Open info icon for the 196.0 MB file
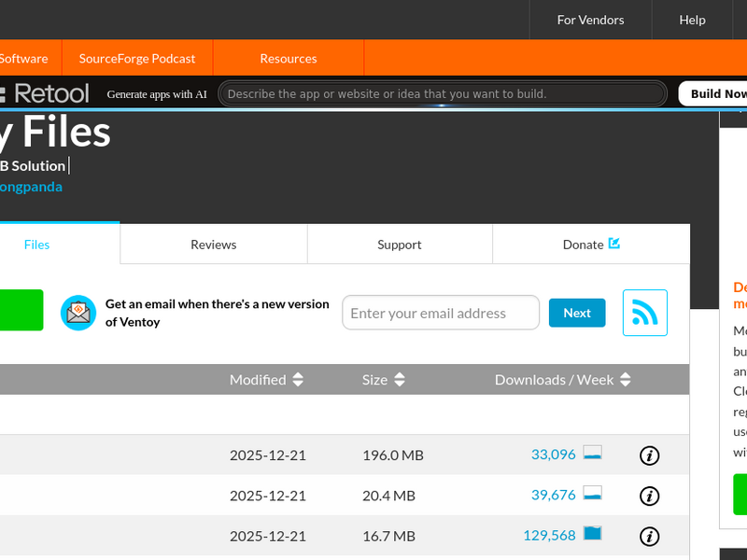Screen dimensions: 747x560 coord(649,455)
